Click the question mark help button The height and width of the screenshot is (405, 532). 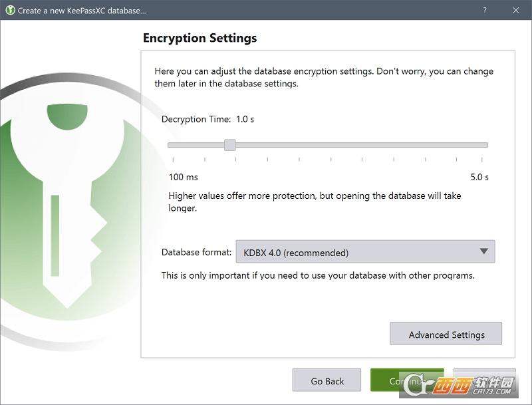point(484,11)
